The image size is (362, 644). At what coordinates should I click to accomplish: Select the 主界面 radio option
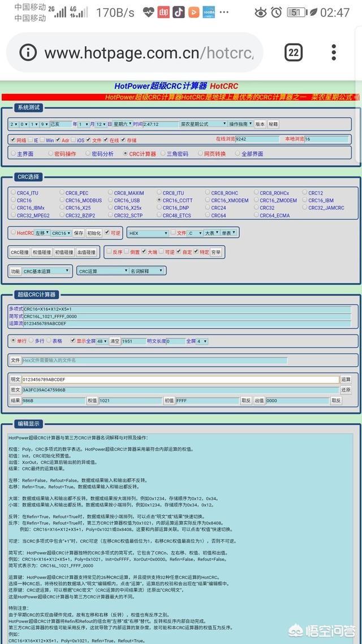coord(13,153)
